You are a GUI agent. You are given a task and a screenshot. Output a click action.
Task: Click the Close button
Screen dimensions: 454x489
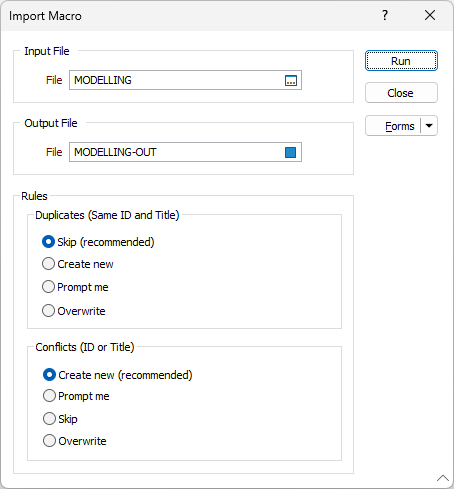point(401,93)
